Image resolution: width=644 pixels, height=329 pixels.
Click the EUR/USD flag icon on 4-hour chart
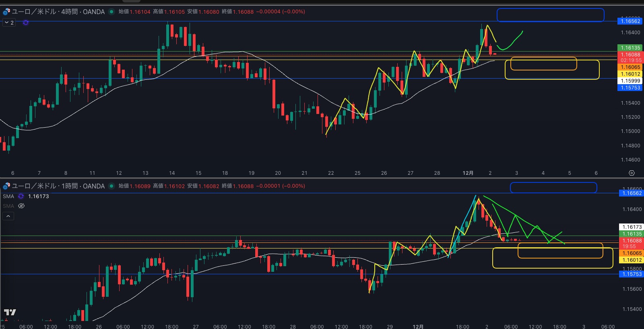click(6, 12)
